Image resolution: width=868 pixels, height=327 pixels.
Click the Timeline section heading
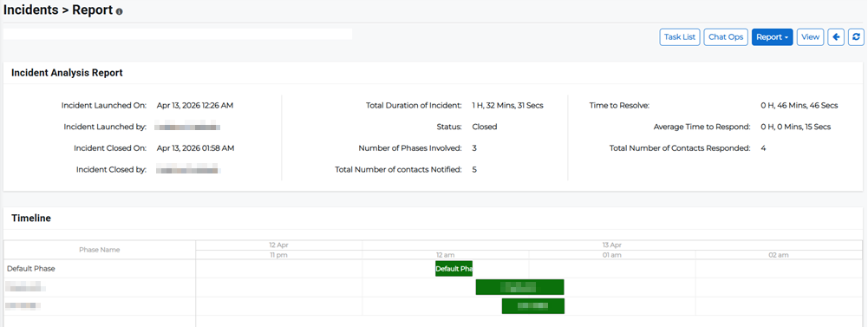31,219
